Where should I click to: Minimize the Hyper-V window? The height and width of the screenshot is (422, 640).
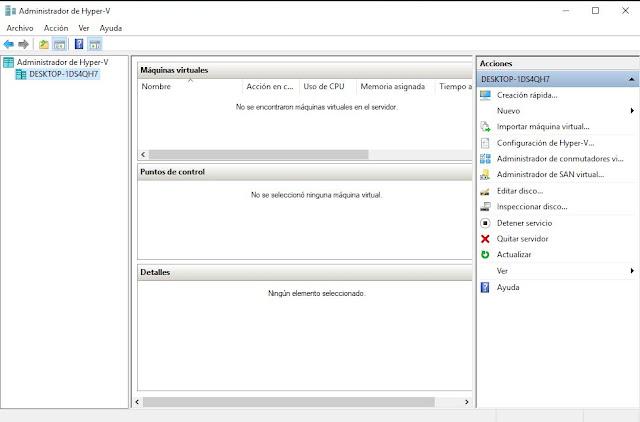click(566, 11)
